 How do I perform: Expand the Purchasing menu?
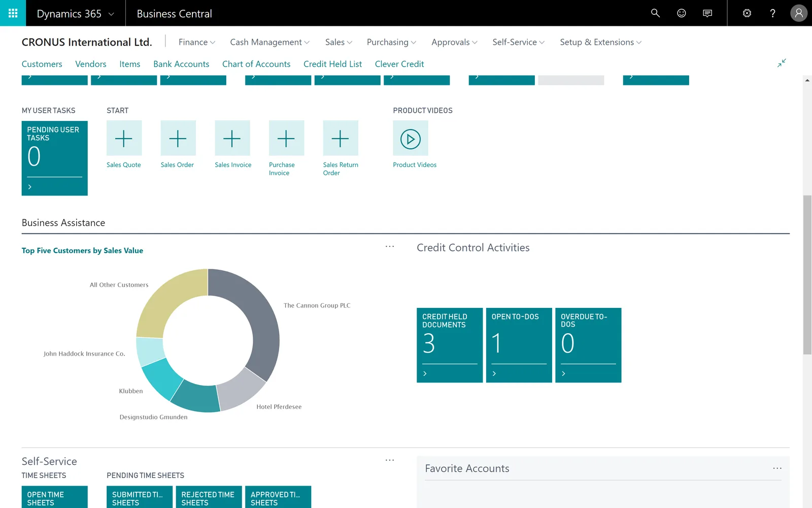[392, 42]
